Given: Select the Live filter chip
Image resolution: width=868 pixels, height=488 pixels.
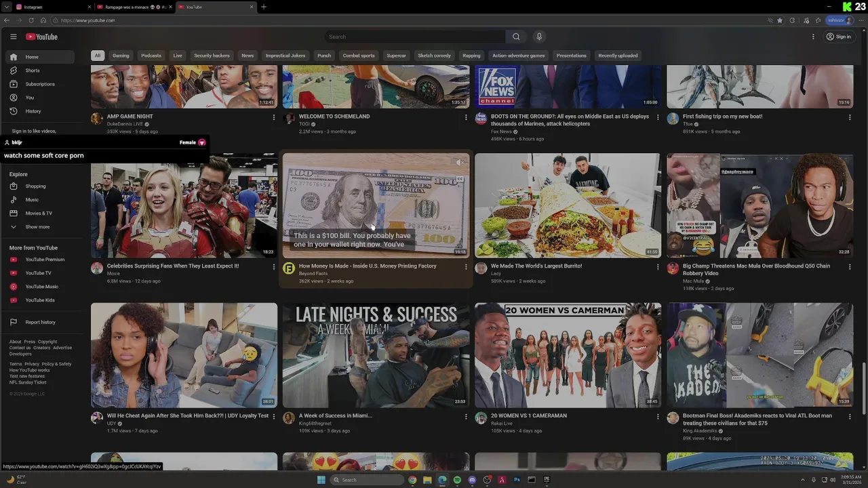Looking at the screenshot, I should pyautogui.click(x=178, y=56).
